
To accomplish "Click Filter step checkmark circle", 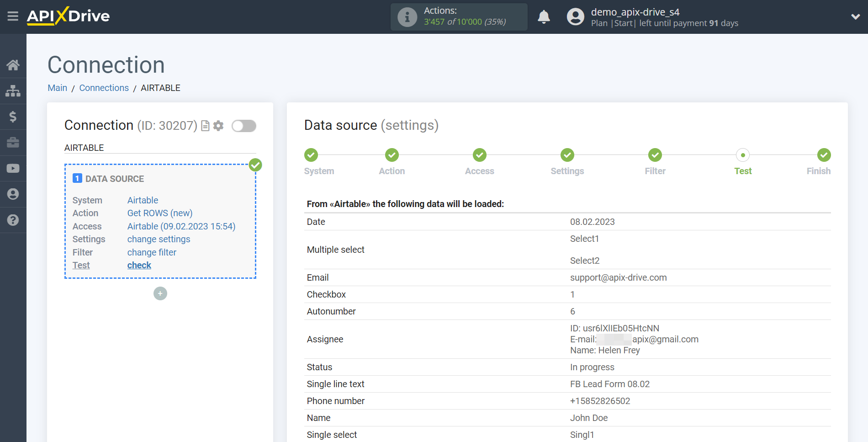I will (655, 155).
